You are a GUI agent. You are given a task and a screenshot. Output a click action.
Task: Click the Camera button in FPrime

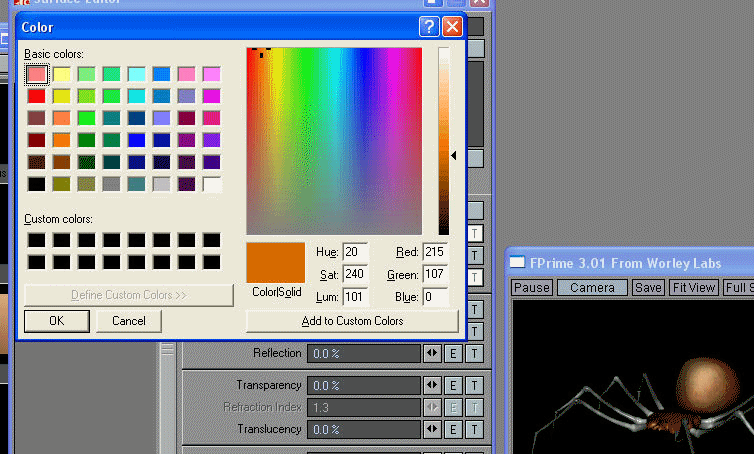592,287
